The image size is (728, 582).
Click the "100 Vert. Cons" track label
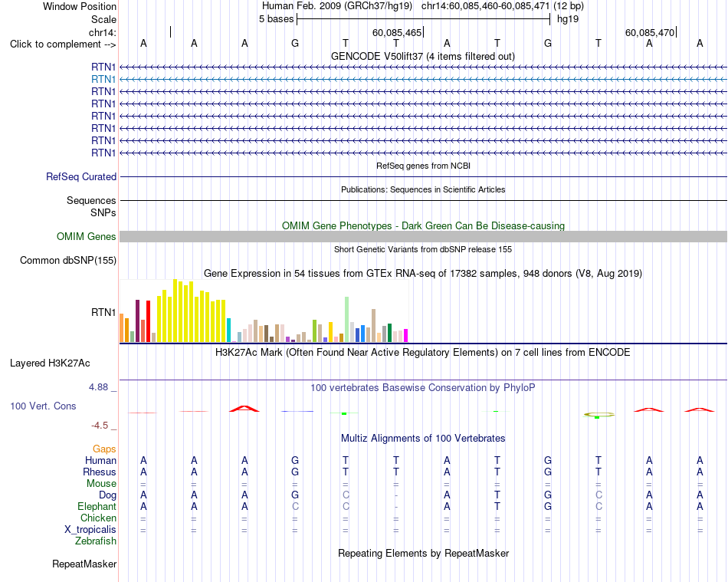tap(43, 406)
